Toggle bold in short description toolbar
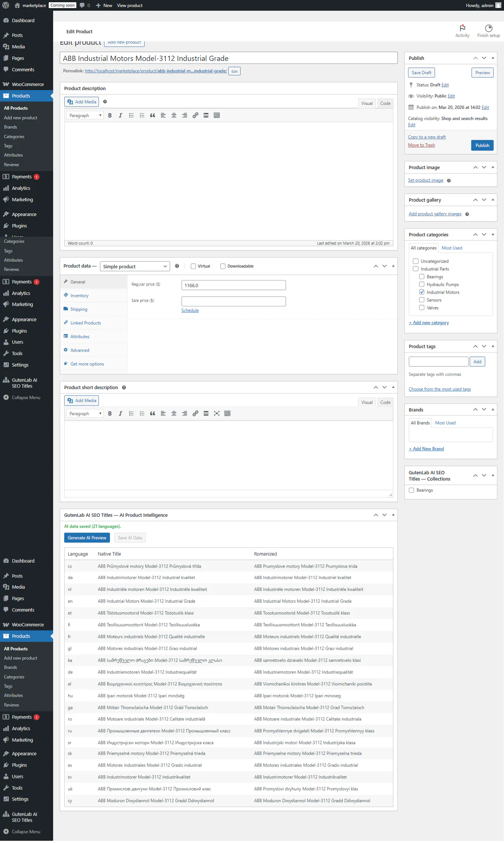This screenshot has width=504, height=843. [x=110, y=414]
